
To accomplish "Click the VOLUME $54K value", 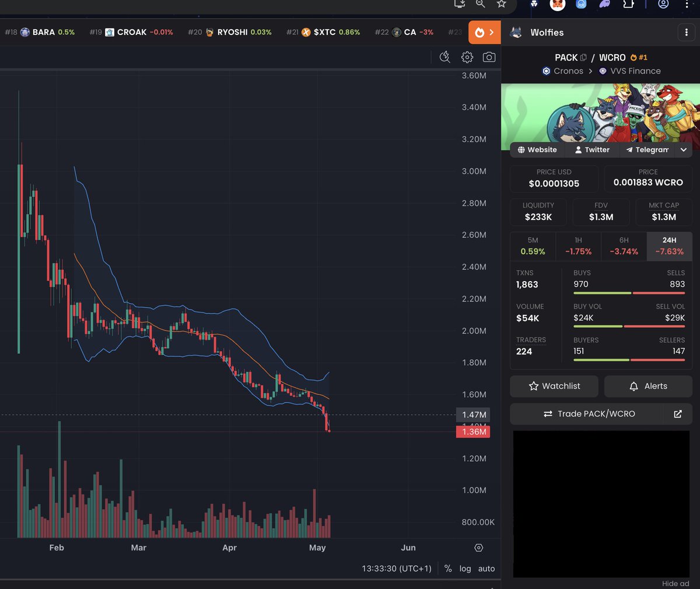I will (528, 318).
